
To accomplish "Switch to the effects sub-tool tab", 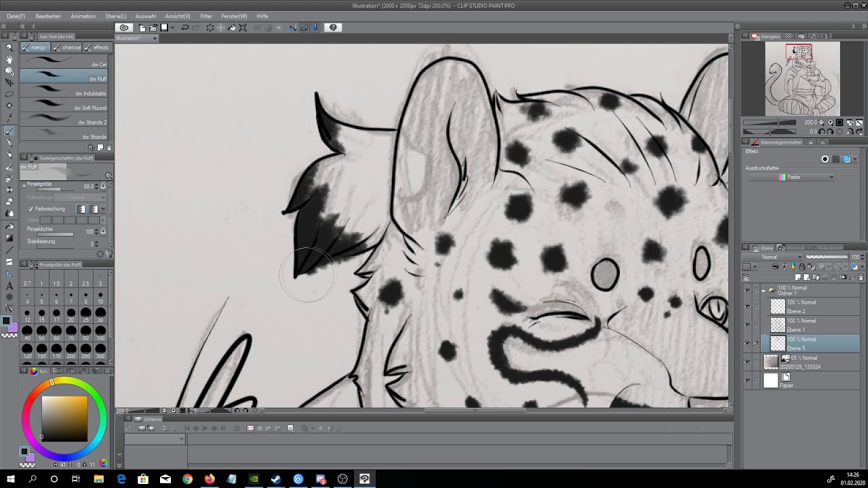I will [x=98, y=47].
